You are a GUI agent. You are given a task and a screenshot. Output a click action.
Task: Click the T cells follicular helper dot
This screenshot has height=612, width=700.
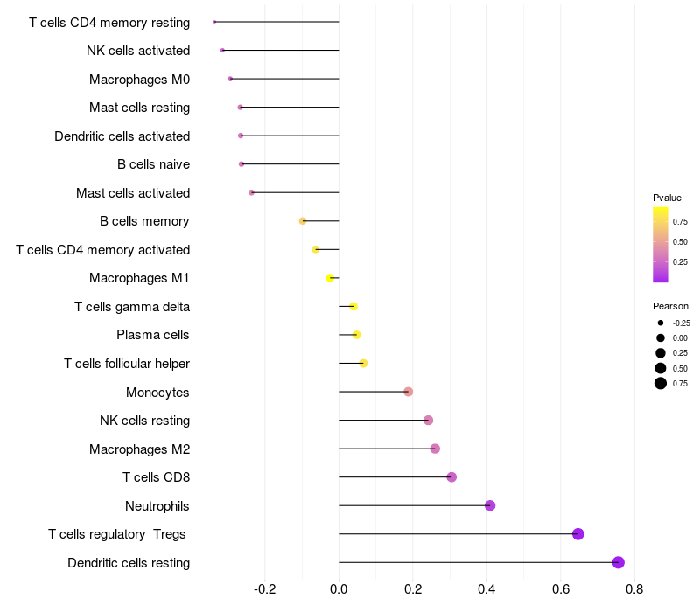[x=363, y=363]
